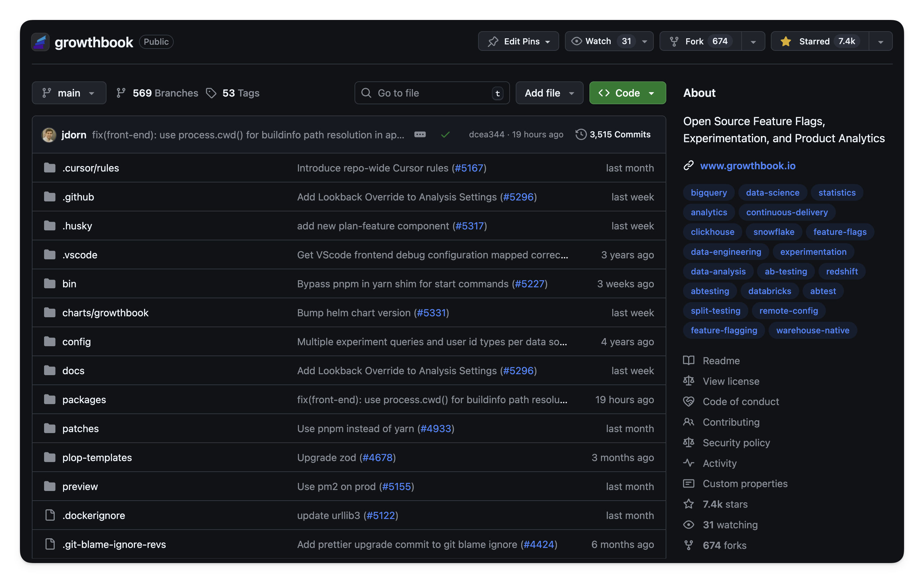Click the Go to file search field

(431, 93)
